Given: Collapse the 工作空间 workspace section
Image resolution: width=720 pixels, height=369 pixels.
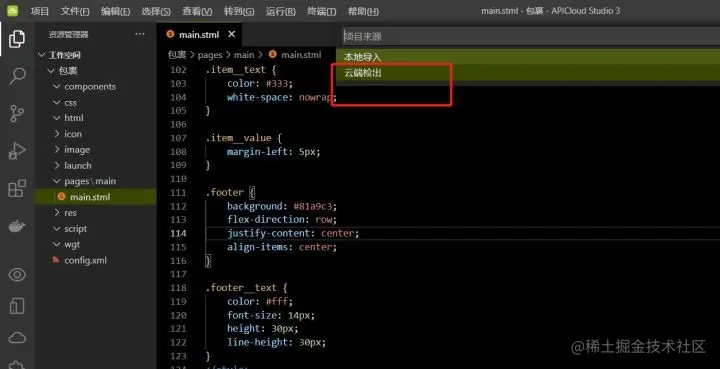Looking at the screenshot, I should (41, 55).
